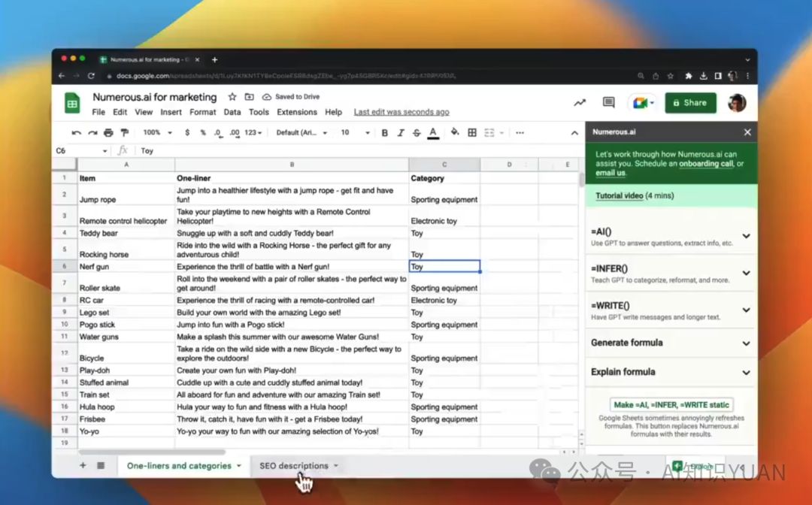
Task: Toggle italic formatting
Action: pyautogui.click(x=400, y=133)
